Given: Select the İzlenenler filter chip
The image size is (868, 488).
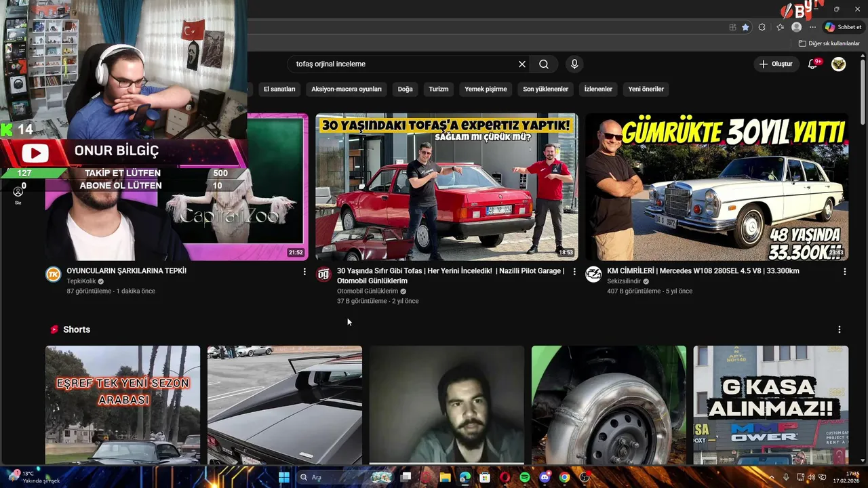Looking at the screenshot, I should click(x=598, y=89).
